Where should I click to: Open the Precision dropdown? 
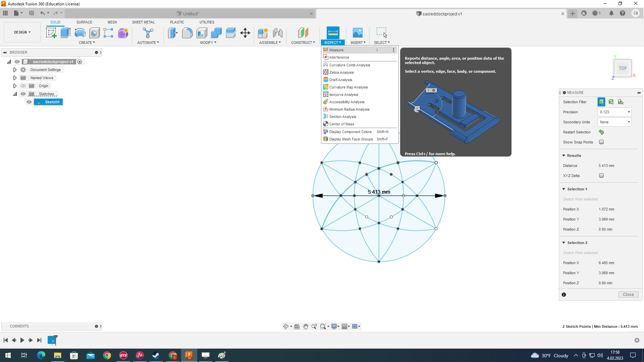click(x=614, y=112)
